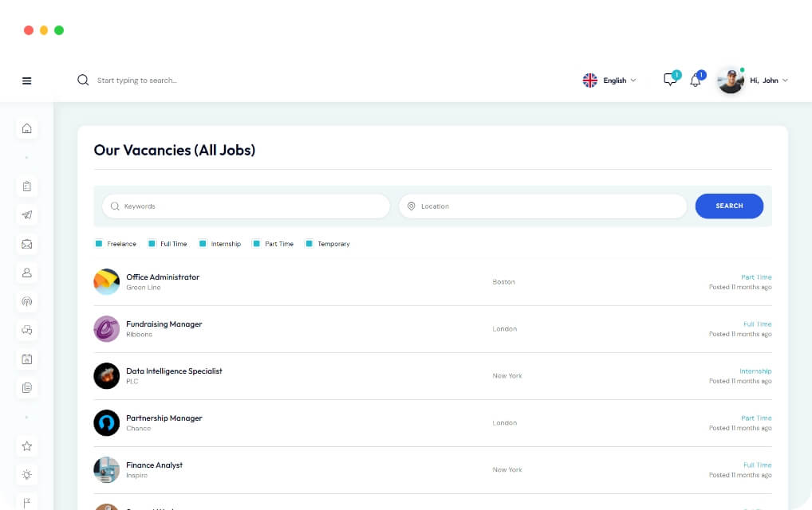Click the Ribbons company logo
Image resolution: width=812 pixels, height=510 pixels.
(x=107, y=329)
